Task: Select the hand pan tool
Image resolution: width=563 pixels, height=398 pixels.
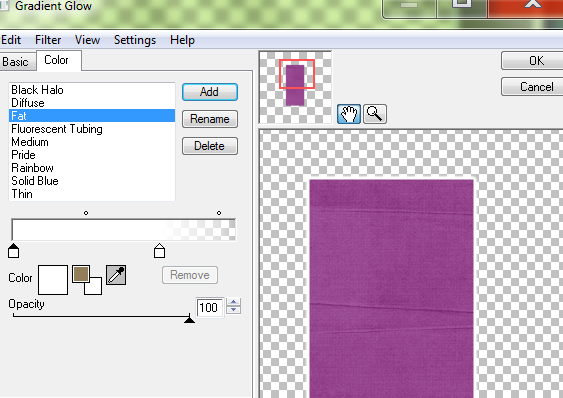Action: tap(349, 114)
